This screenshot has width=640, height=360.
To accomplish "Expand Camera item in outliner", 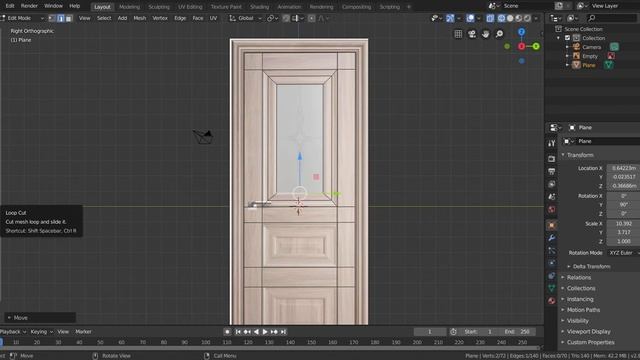I will (x=567, y=47).
